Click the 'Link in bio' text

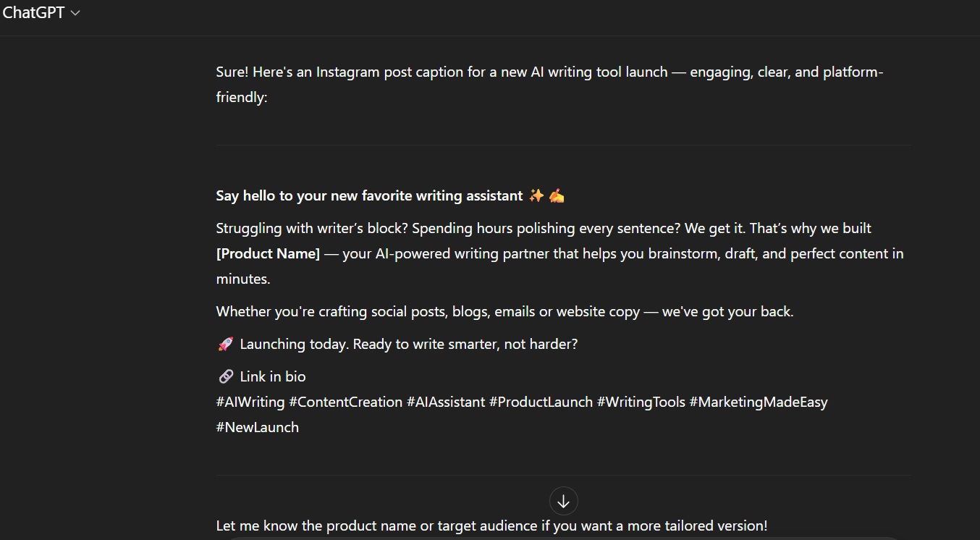[x=273, y=376]
